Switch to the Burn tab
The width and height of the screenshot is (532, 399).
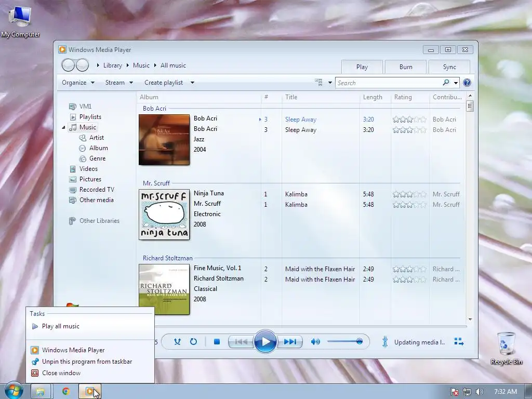[x=406, y=67]
